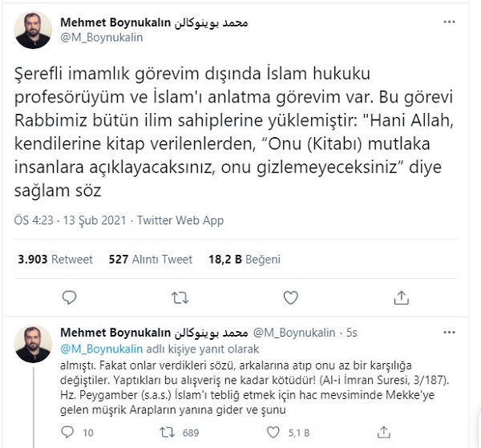
Task: Reply to the second tweet with 10 replies
Action: coord(68,433)
